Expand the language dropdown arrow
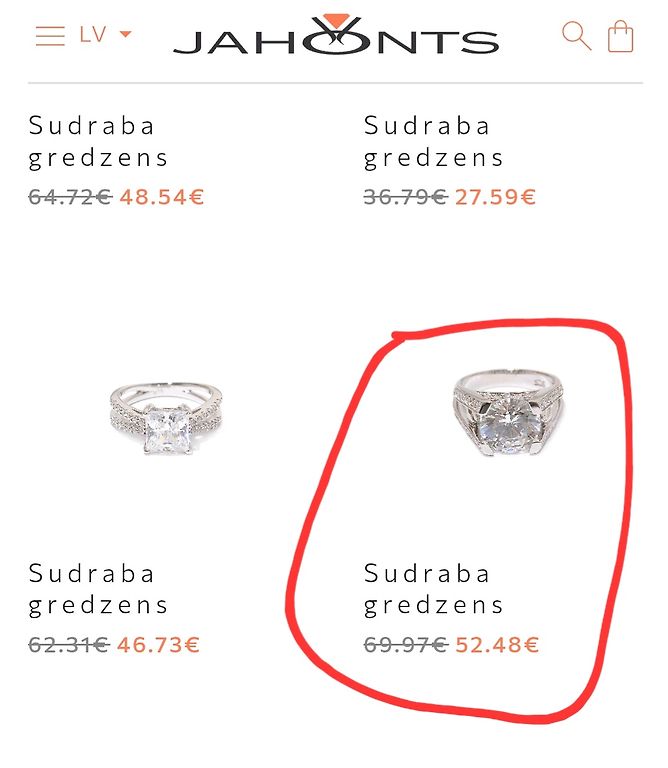The height and width of the screenshot is (768, 668). 126,34
